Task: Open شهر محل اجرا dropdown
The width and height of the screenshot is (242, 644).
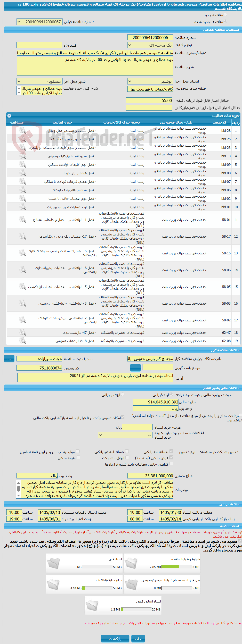Action: pyautogui.click(x=40, y=82)
